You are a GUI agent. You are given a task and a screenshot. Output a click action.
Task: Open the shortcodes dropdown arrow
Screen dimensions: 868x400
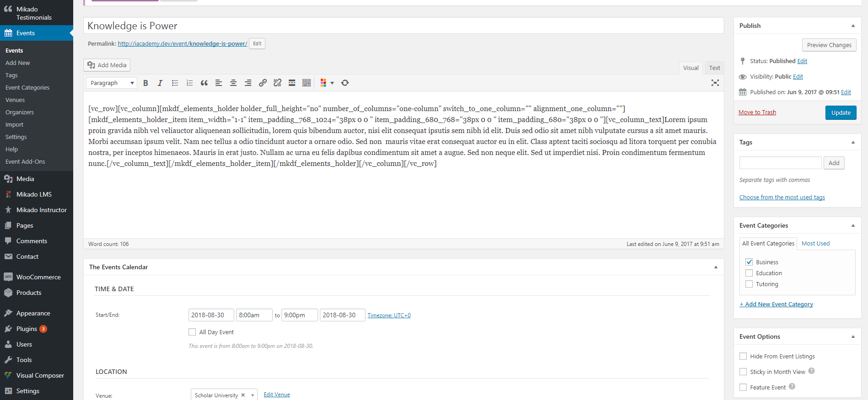coord(332,83)
